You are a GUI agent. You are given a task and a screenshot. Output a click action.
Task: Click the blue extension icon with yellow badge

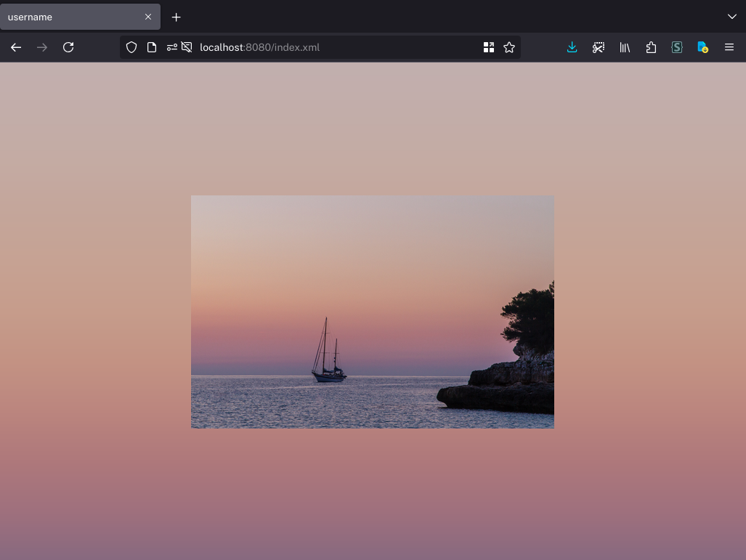702,47
